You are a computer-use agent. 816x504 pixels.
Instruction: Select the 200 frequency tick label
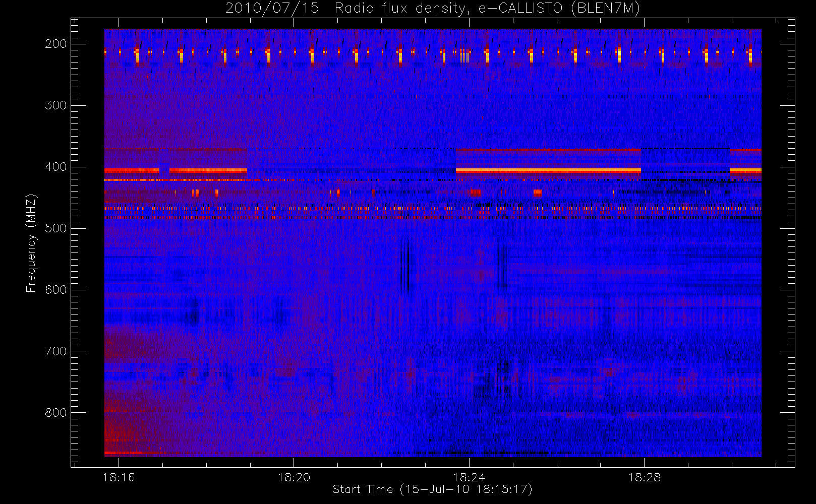coord(56,44)
